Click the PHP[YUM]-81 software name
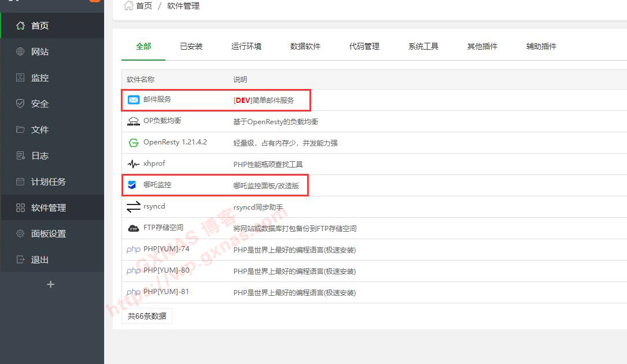This screenshot has width=627, height=364. [166, 292]
